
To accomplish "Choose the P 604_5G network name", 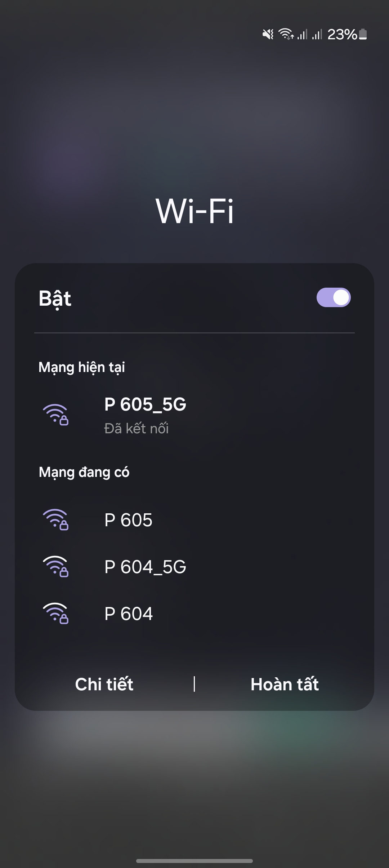I will pos(145,567).
